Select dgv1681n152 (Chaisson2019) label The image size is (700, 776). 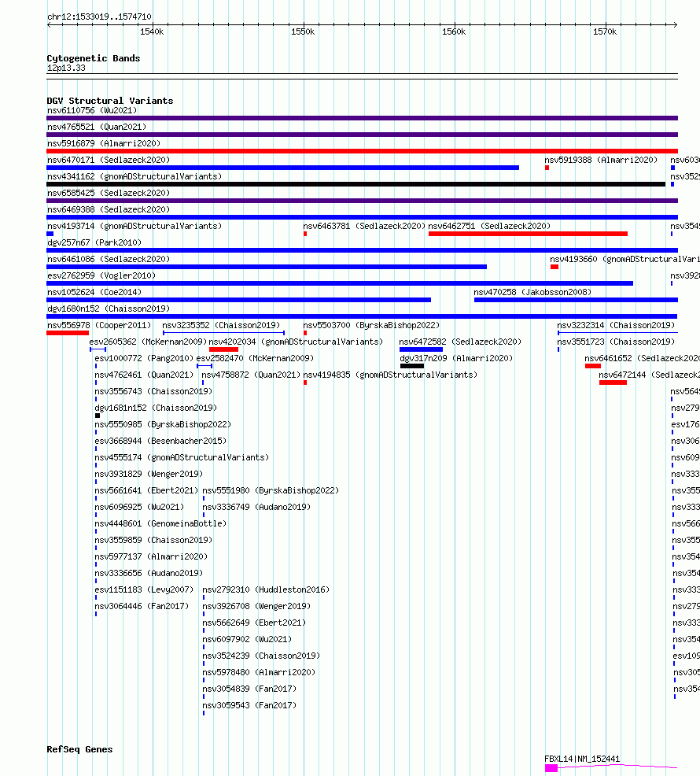(156, 408)
